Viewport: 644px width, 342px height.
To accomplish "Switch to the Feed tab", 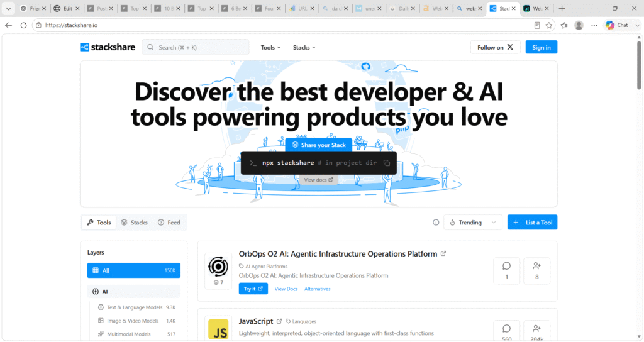I will pyautogui.click(x=169, y=223).
